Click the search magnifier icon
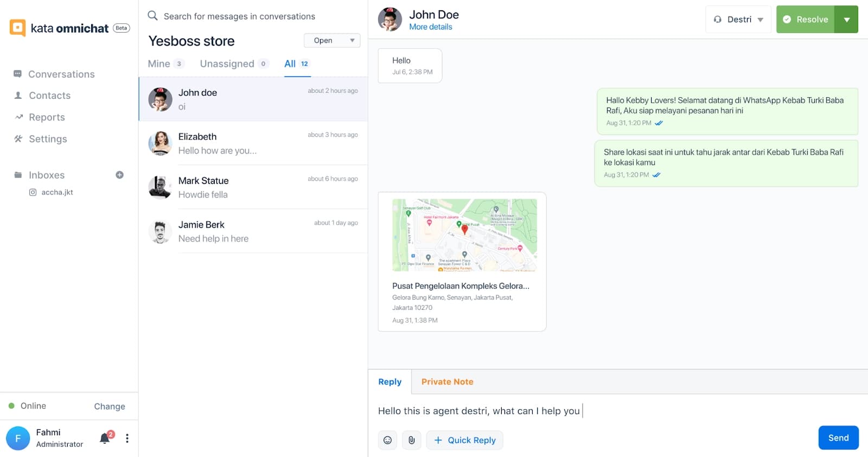This screenshot has width=868, height=457. [x=152, y=16]
